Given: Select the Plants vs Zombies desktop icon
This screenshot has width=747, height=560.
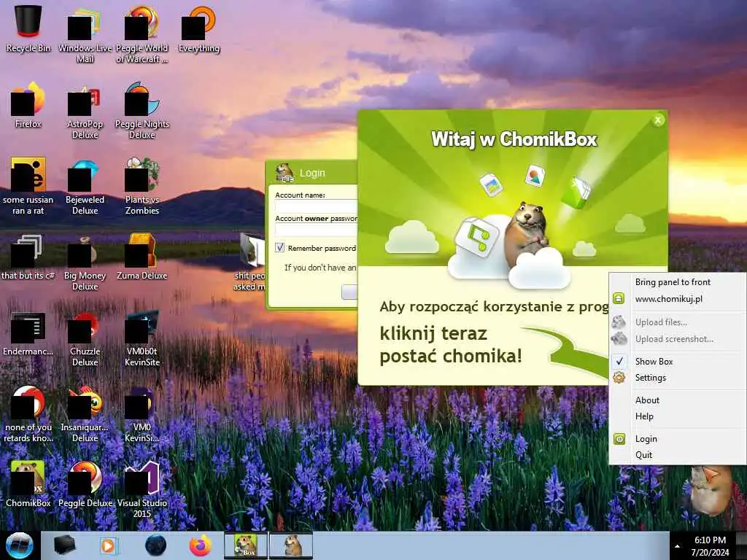Looking at the screenshot, I should 142,186.
